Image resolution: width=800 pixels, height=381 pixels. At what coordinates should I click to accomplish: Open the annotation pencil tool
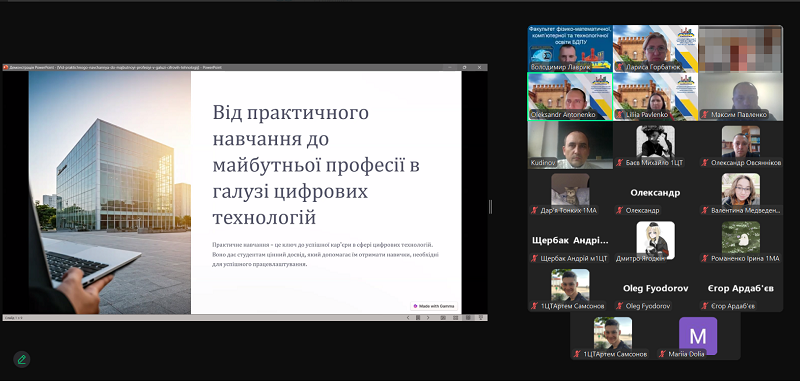21,359
